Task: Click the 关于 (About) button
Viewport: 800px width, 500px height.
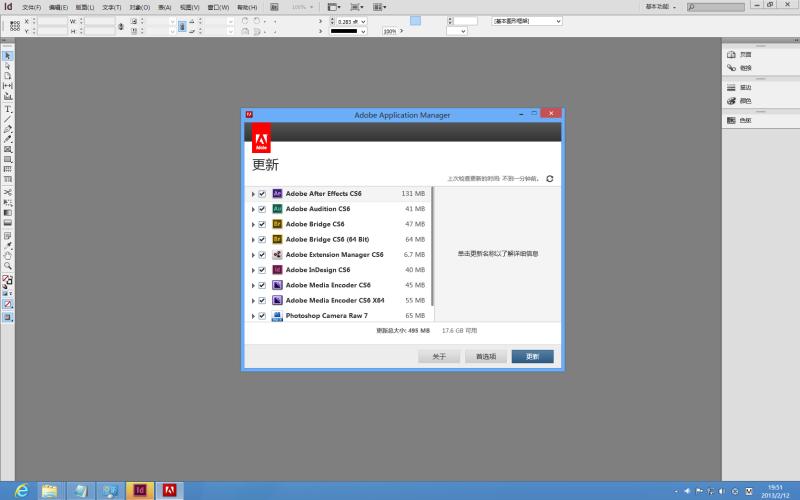Action: click(x=439, y=357)
